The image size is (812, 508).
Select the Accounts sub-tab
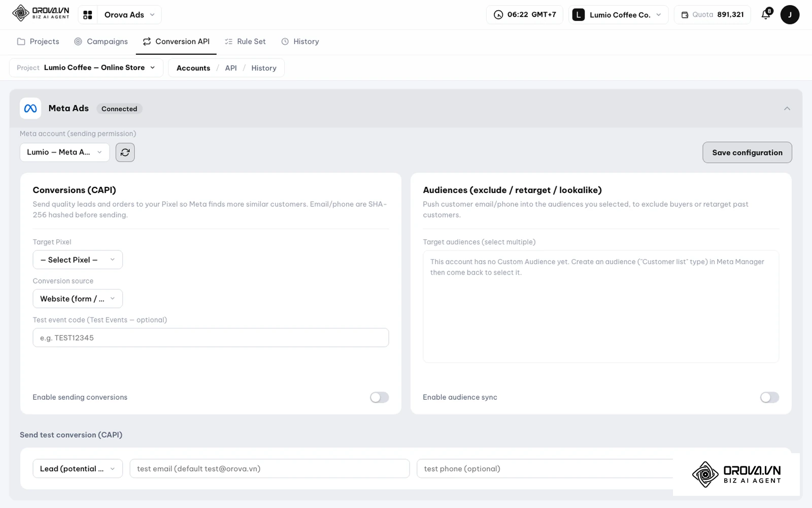tap(193, 68)
